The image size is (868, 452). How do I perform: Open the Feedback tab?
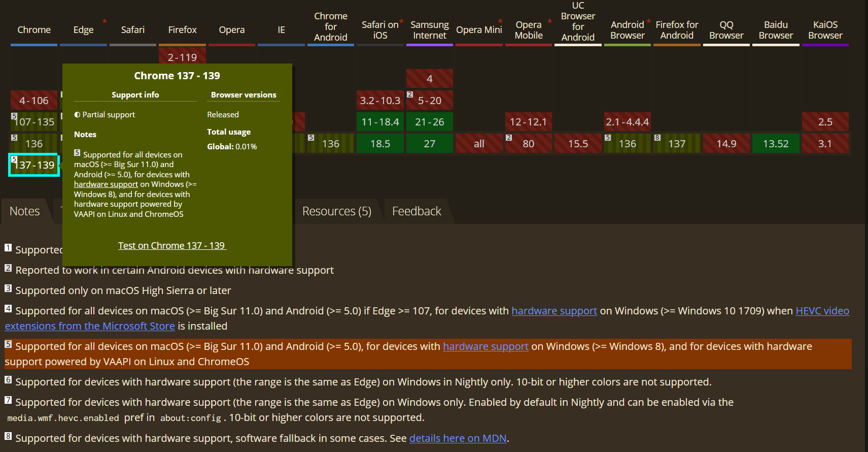tap(416, 211)
